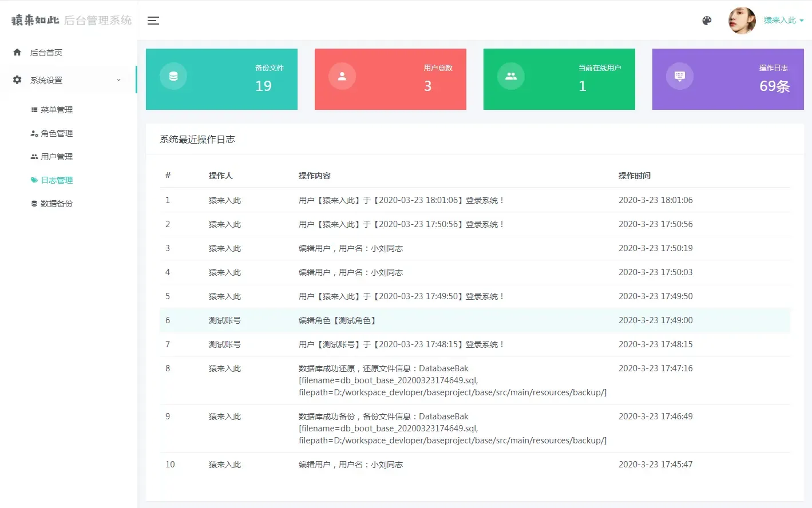Open the theme palette icon in the header
812x508 pixels.
click(707, 20)
